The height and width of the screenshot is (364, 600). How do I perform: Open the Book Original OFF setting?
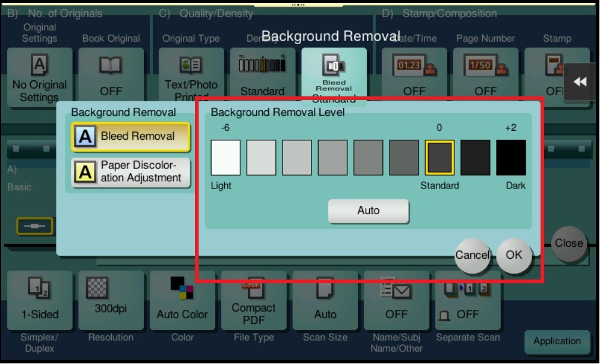111,77
